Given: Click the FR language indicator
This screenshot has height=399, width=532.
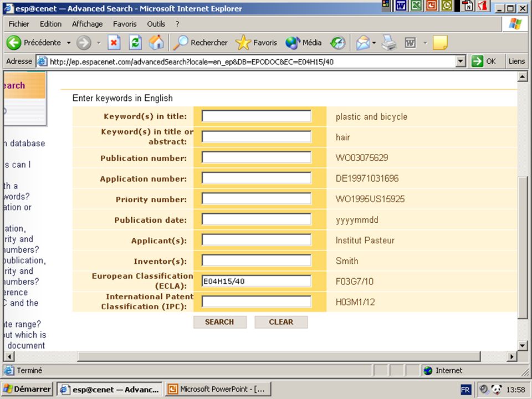Looking at the screenshot, I should [x=465, y=390].
